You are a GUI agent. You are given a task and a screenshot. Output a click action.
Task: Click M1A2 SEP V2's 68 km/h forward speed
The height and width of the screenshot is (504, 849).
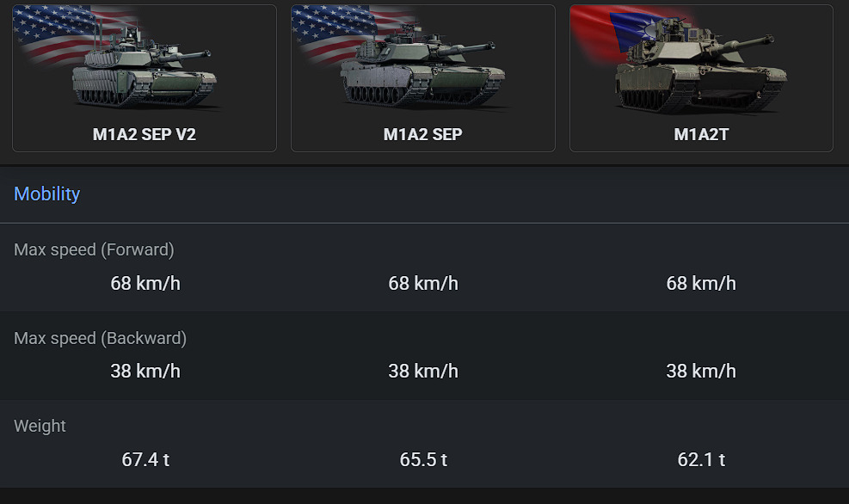tap(145, 284)
